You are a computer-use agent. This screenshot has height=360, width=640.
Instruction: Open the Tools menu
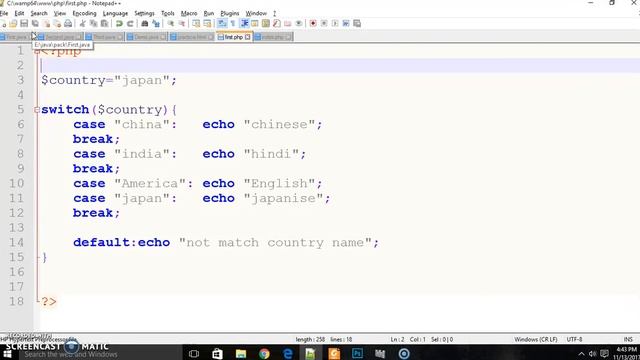tap(168, 13)
